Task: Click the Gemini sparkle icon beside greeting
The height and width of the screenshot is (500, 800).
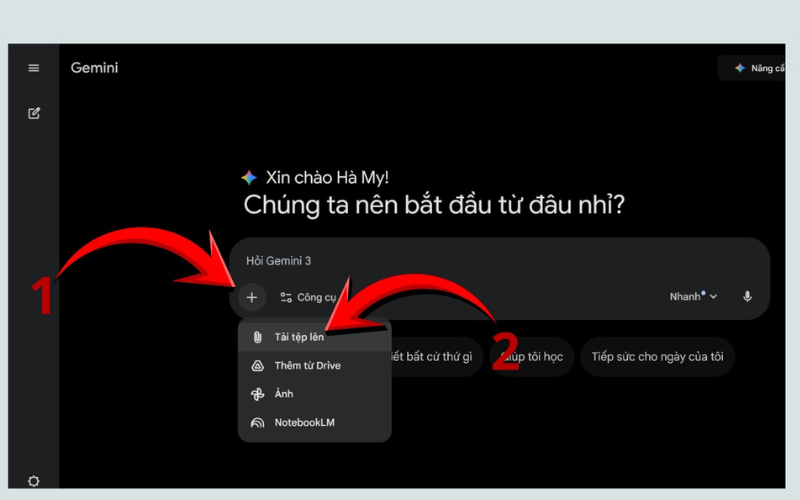Action: (249, 178)
